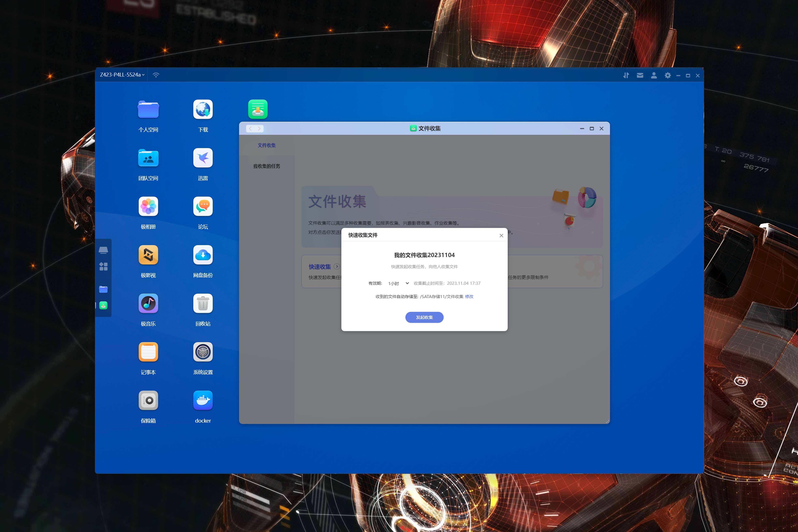The width and height of the screenshot is (798, 532).
Task: Select the 我收集的任务 sidebar tab
Action: click(x=267, y=166)
